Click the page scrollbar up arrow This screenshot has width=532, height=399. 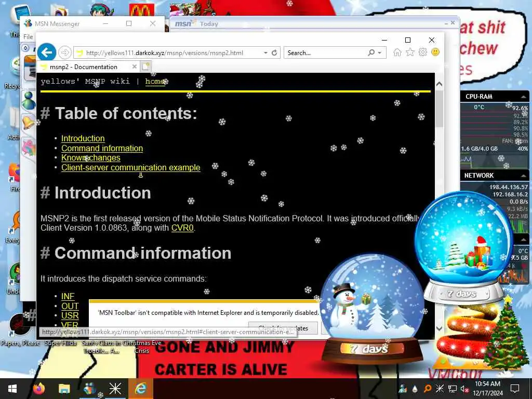439,84
